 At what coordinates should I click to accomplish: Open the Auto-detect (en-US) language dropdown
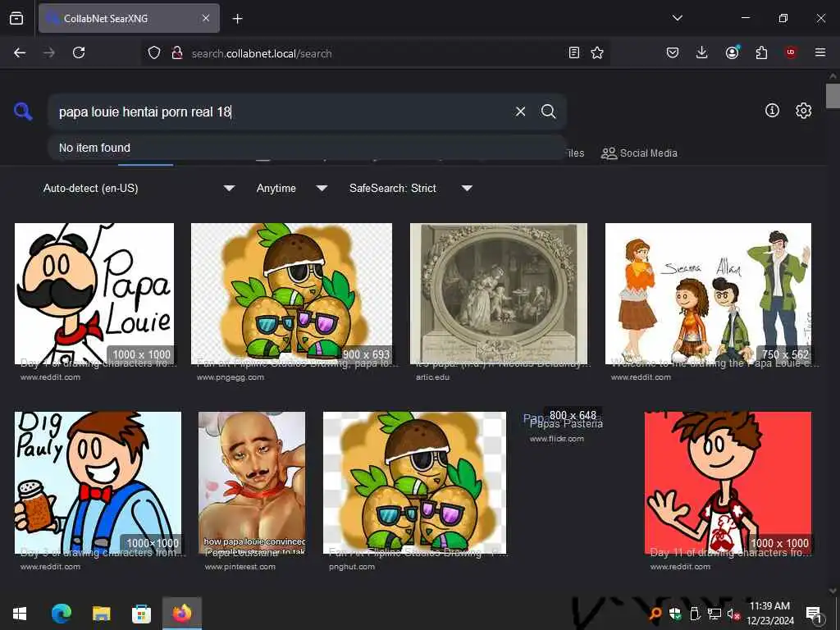pos(139,188)
